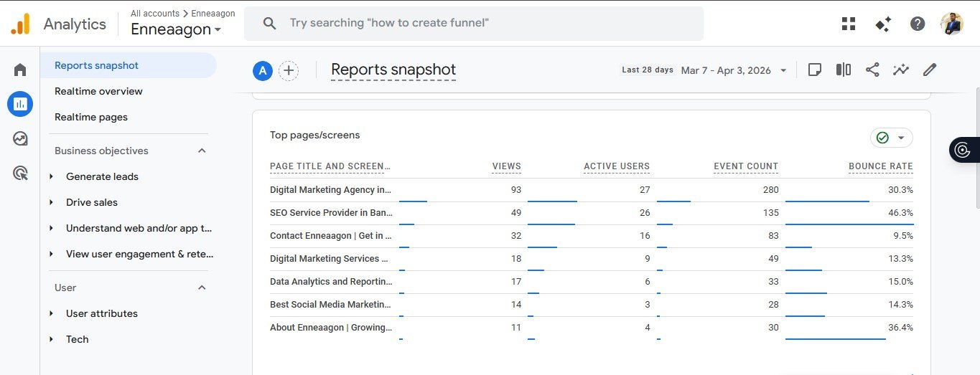Viewport: 980px width, 375px height.
Task: Open the date range dropdown arrow
Action: [x=783, y=70]
